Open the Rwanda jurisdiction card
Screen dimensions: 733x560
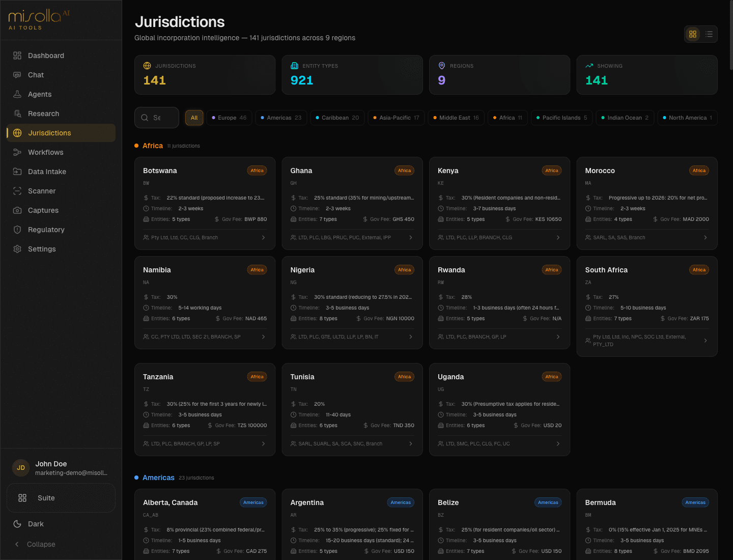coord(499,303)
